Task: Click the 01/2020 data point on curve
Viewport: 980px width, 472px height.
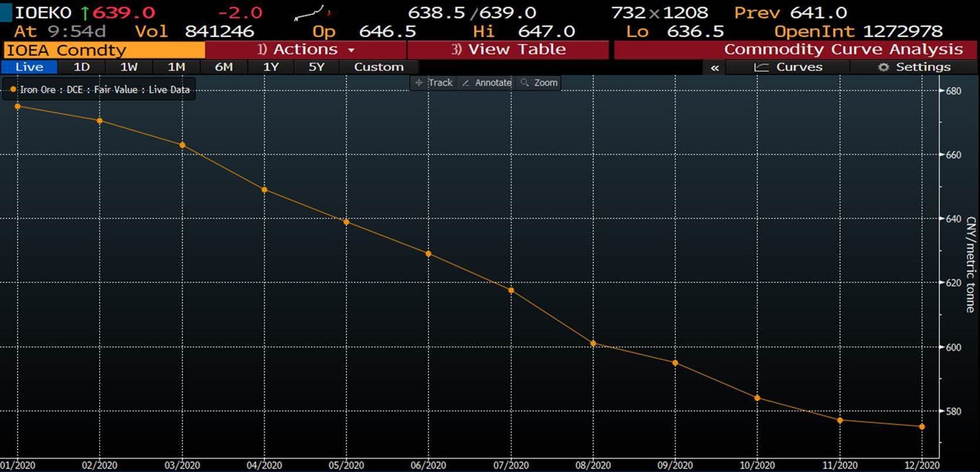Action: click(x=18, y=106)
